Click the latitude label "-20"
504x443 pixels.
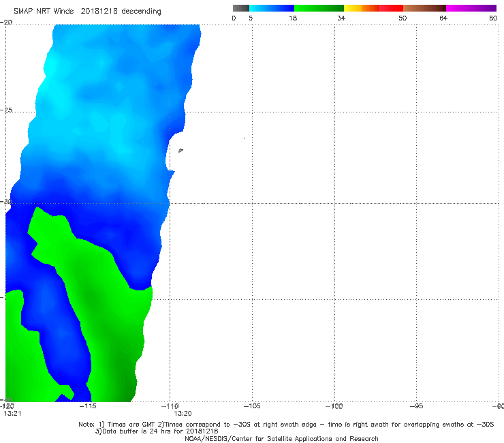6,22
